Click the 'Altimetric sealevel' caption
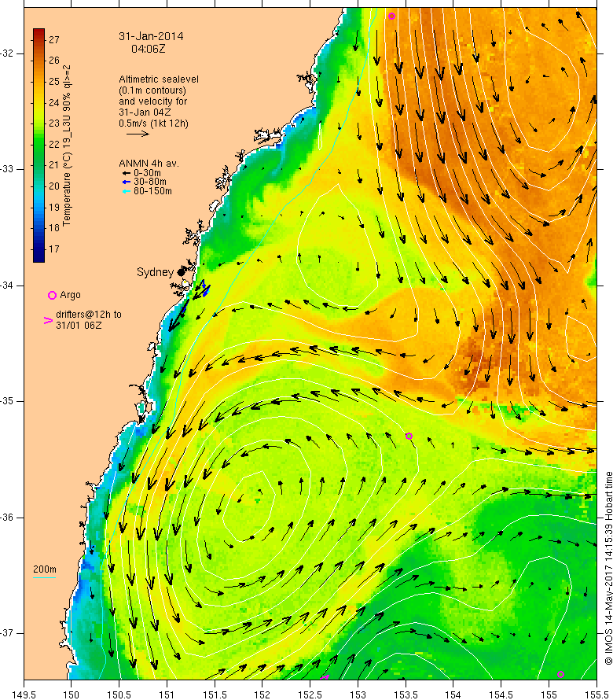The width and height of the screenshot is (613, 700). tap(159, 79)
